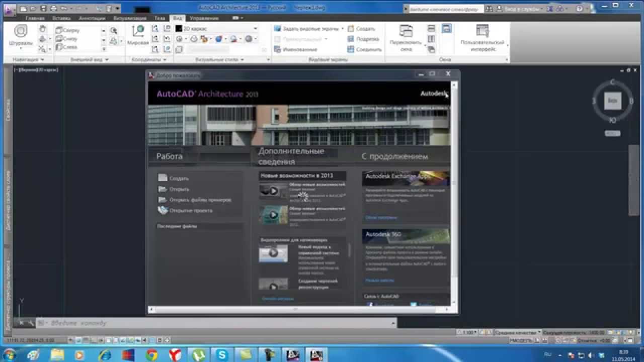This screenshot has height=362, width=644.
Task: Switch to the Главная ribbon tab
Action: 35,18
